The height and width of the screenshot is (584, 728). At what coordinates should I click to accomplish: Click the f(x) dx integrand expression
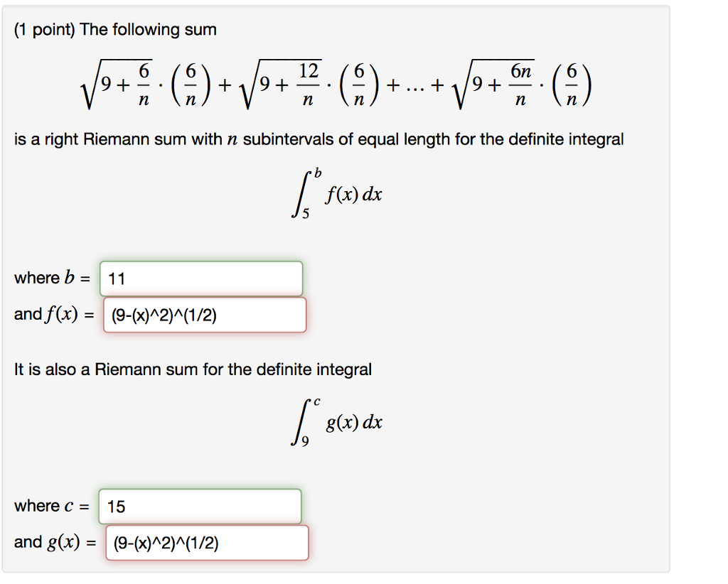click(354, 195)
